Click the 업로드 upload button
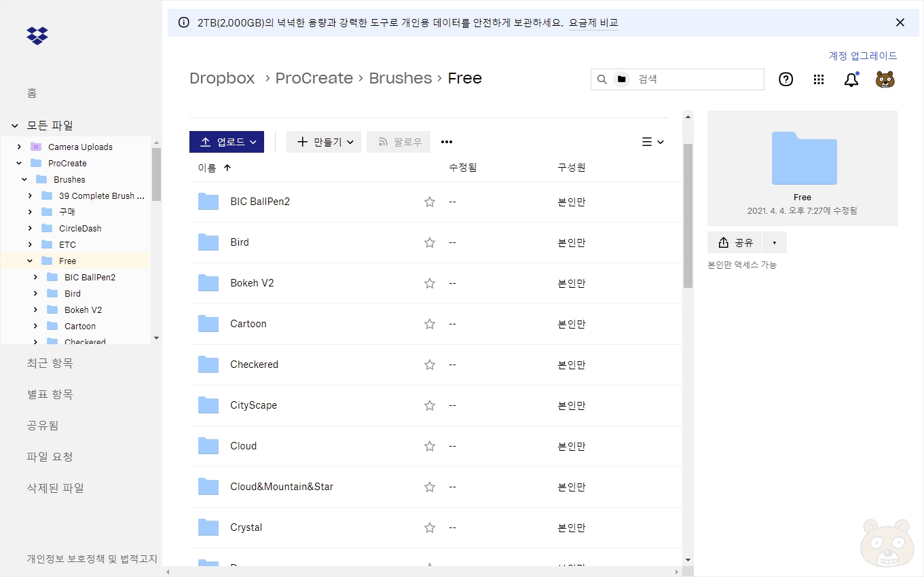This screenshot has height=577, width=924. [x=227, y=142]
